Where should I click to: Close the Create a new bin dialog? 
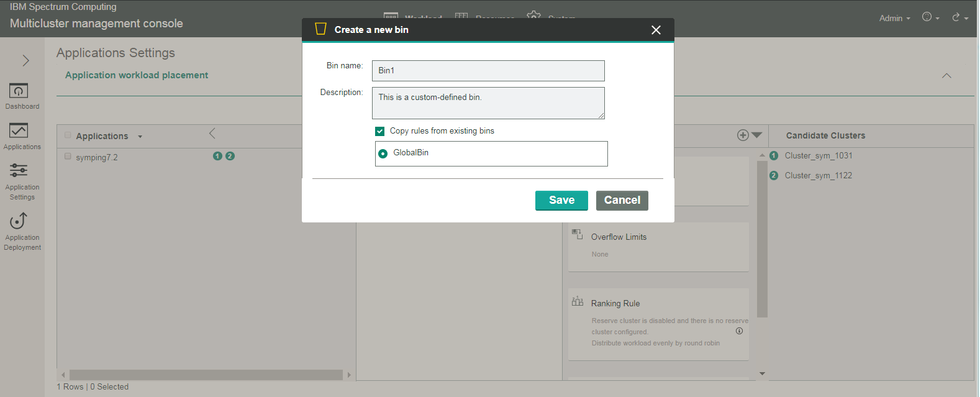pyautogui.click(x=656, y=30)
